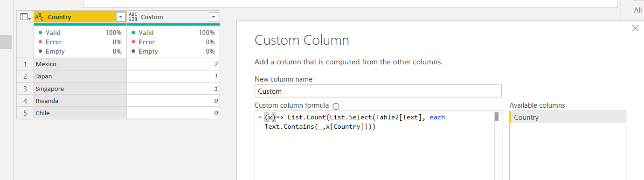Click the Available columns label
This screenshot has height=180, width=644.
pos(537,105)
